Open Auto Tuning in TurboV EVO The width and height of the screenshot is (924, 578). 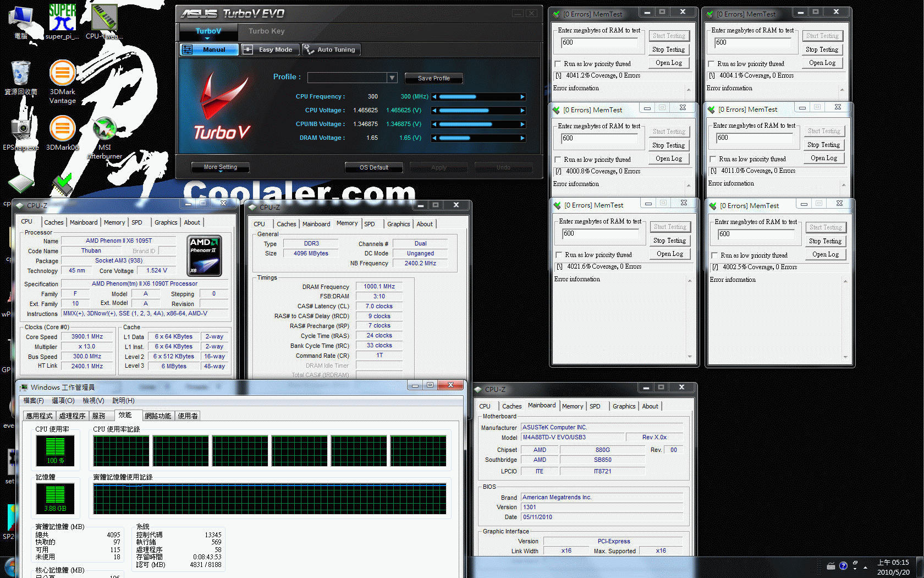click(x=331, y=50)
